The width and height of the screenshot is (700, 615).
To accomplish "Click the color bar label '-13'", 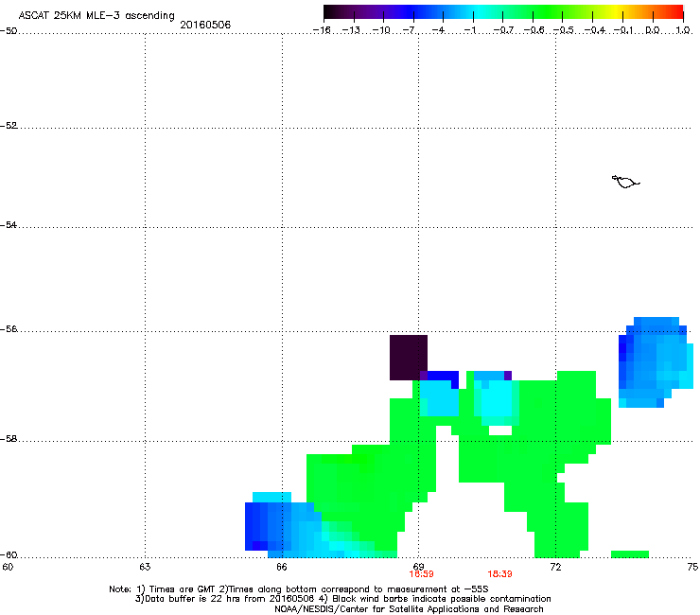I will click(351, 30).
